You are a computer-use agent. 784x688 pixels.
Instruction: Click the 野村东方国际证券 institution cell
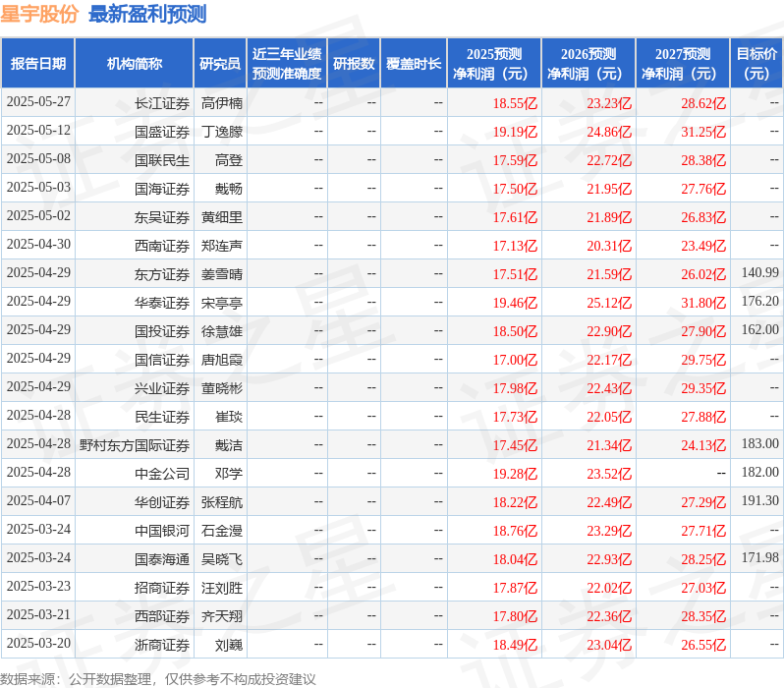pyautogui.click(x=135, y=446)
